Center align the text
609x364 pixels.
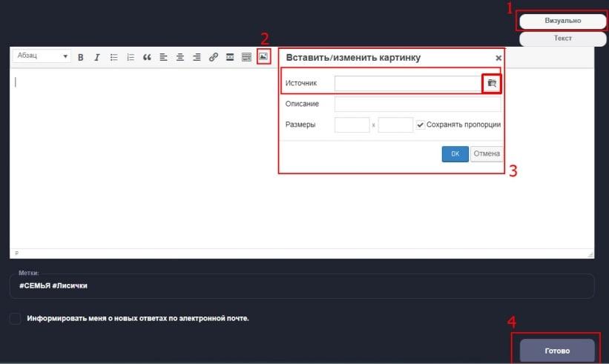tap(180, 57)
